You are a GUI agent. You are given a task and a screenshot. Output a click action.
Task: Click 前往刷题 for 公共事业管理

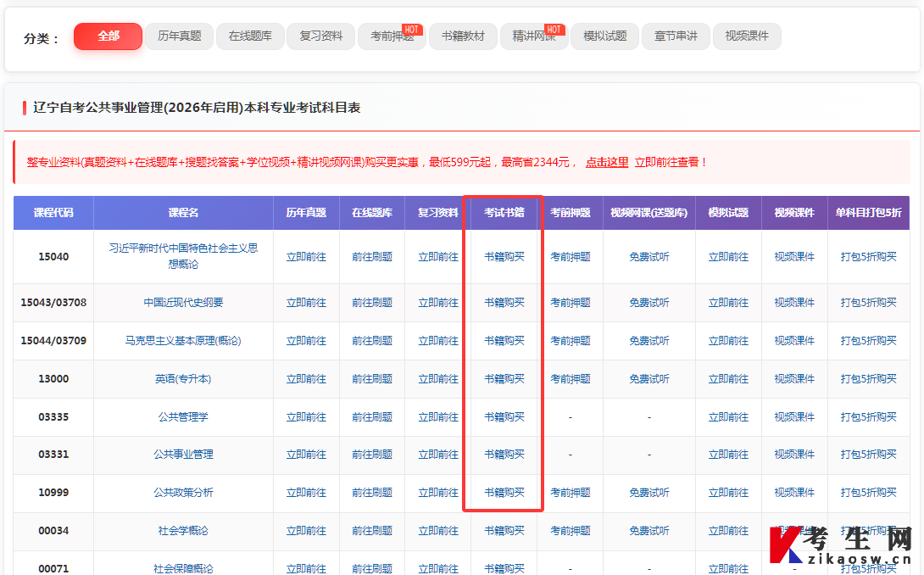coord(372,454)
